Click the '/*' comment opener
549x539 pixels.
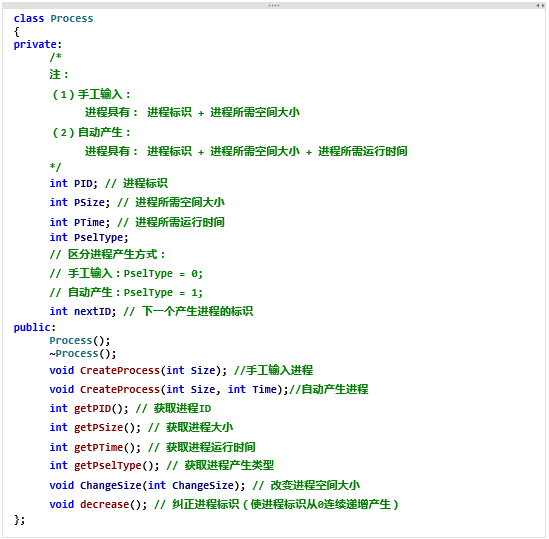tap(55, 57)
